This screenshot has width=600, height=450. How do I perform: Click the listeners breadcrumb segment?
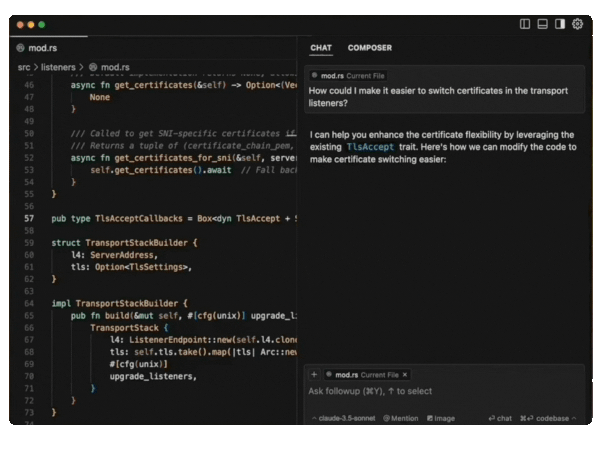pos(58,67)
